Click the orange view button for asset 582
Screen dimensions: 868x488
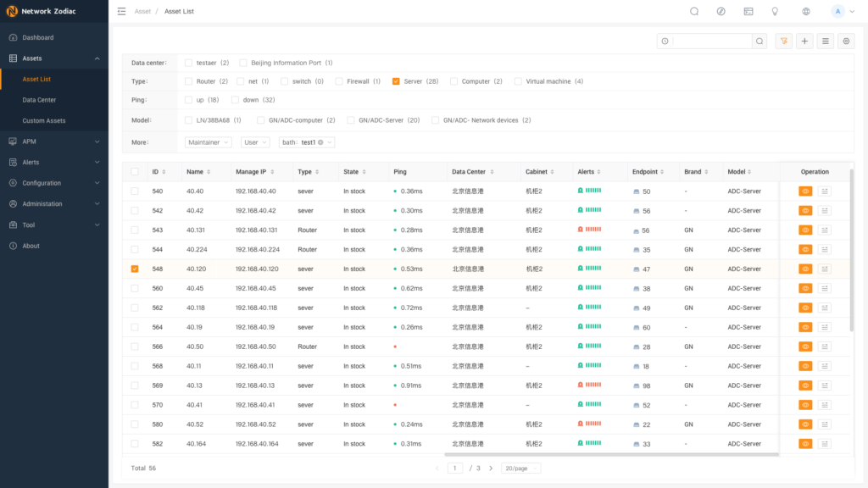[805, 444]
